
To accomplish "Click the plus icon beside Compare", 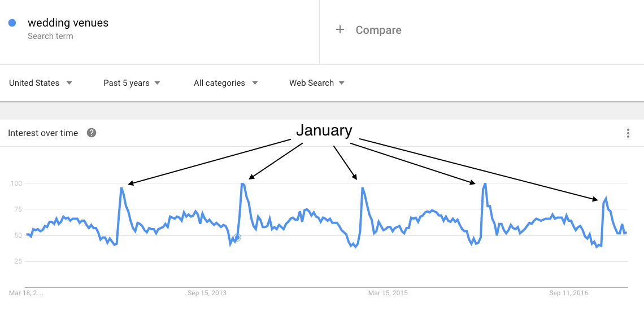I will point(340,29).
